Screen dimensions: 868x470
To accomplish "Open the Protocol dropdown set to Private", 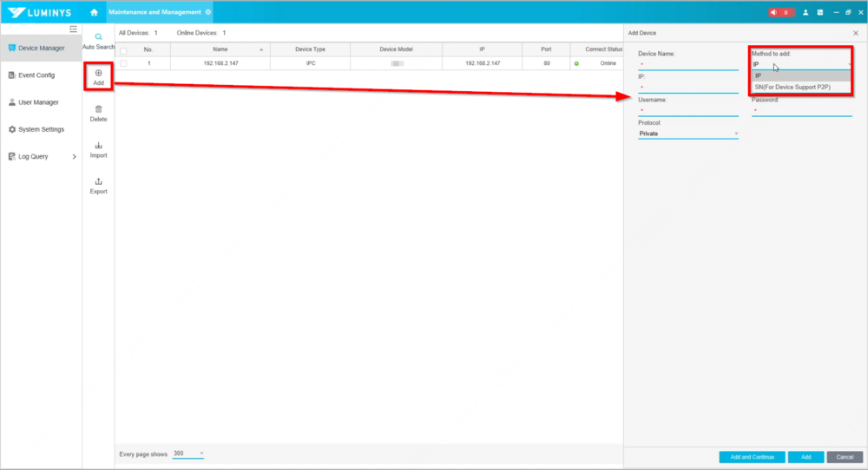I will point(687,134).
